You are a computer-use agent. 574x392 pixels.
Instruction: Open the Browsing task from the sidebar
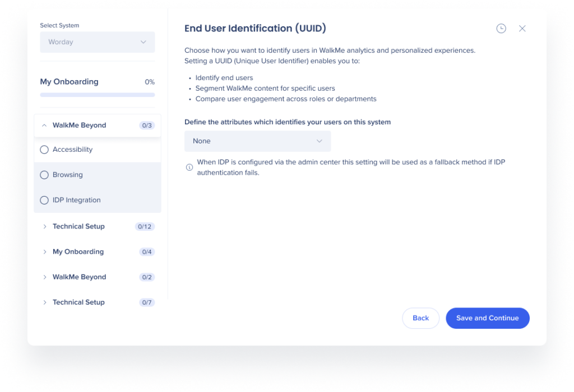pyautogui.click(x=68, y=175)
